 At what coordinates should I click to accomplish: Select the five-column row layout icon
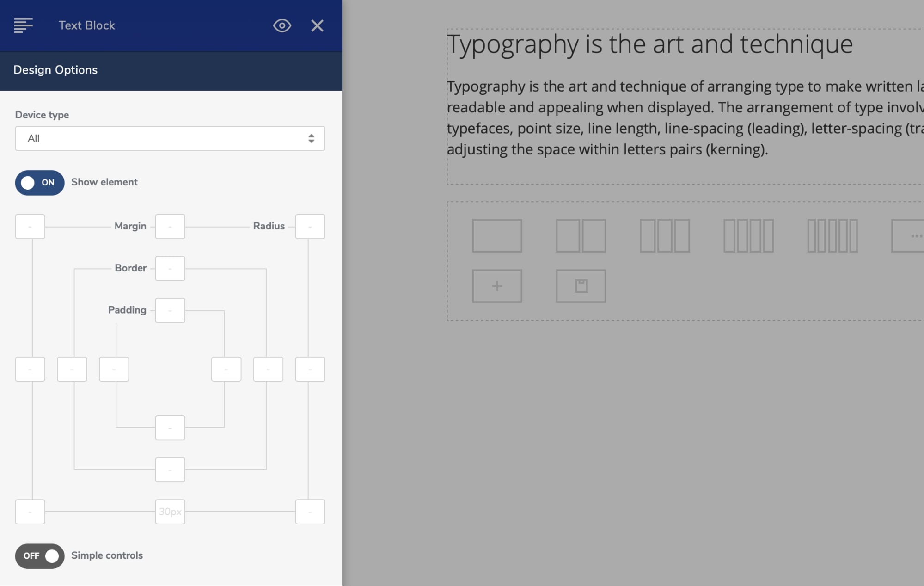point(832,235)
